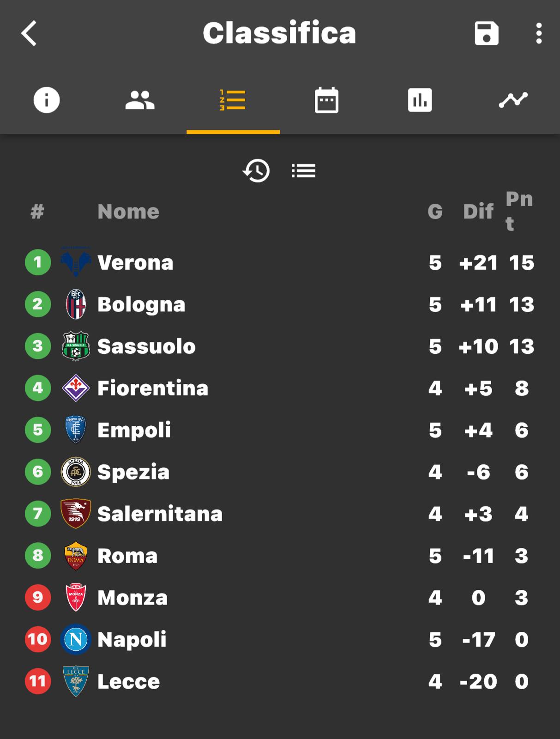Select the Sassuolo team entry
The height and width of the screenshot is (739, 560).
point(280,346)
